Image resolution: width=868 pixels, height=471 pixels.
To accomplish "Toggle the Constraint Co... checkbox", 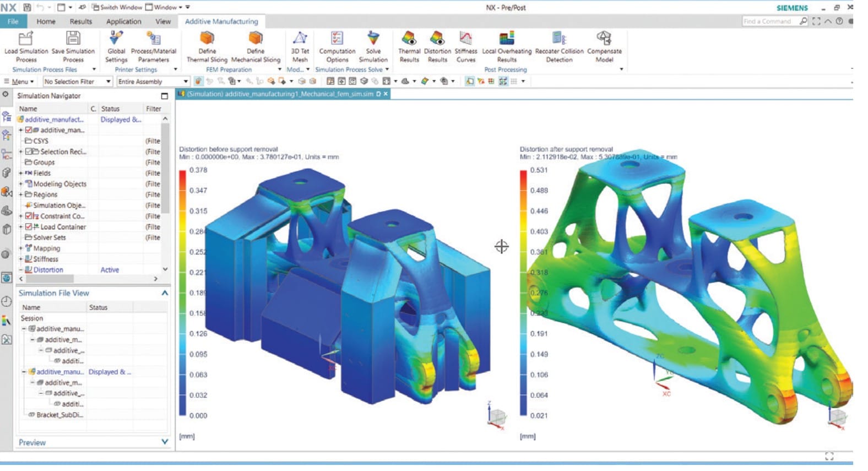I will coord(29,216).
